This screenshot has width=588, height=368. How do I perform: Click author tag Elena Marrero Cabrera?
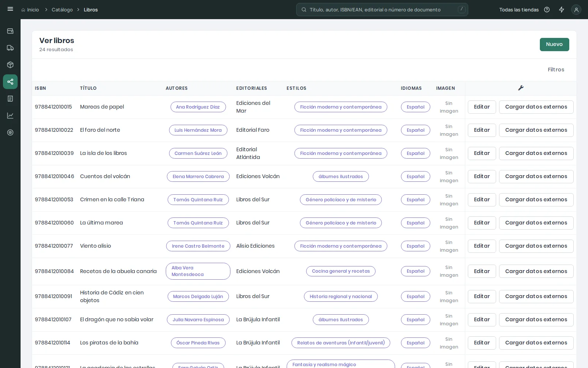[198, 177]
